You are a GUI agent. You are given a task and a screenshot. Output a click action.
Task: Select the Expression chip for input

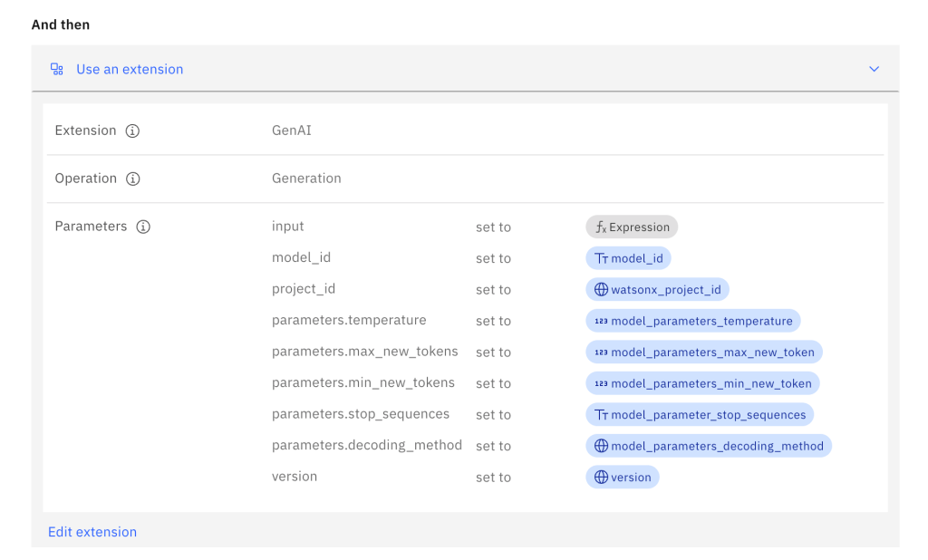(632, 227)
